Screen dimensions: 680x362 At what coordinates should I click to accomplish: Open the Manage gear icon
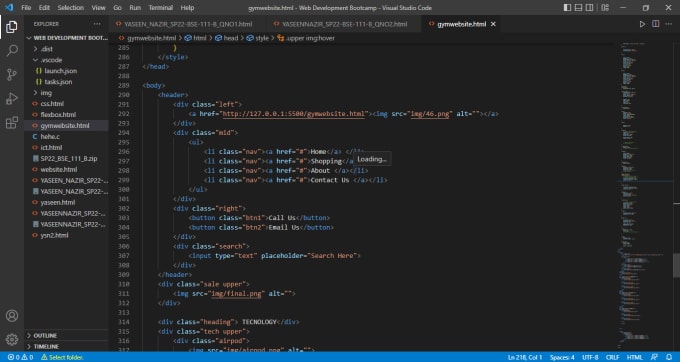pyautogui.click(x=12, y=339)
